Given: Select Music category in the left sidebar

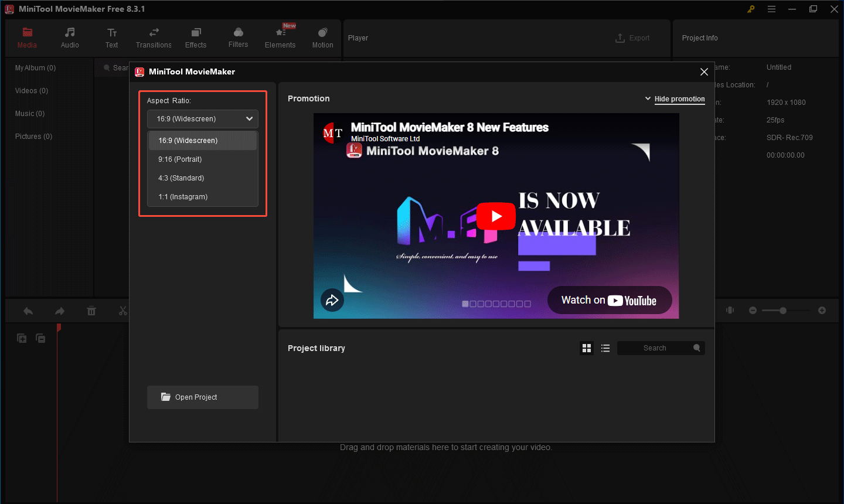Looking at the screenshot, I should tap(29, 113).
